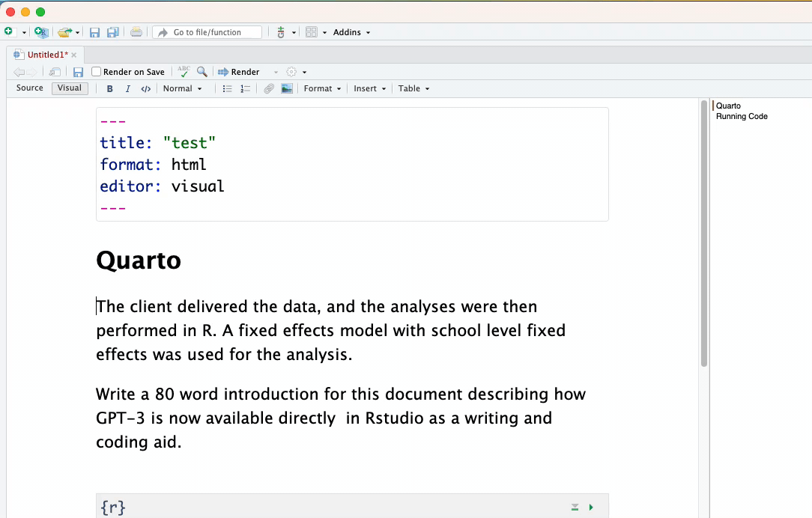The image size is (812, 518).
Task: Go back to previous source location
Action: pos(19,72)
